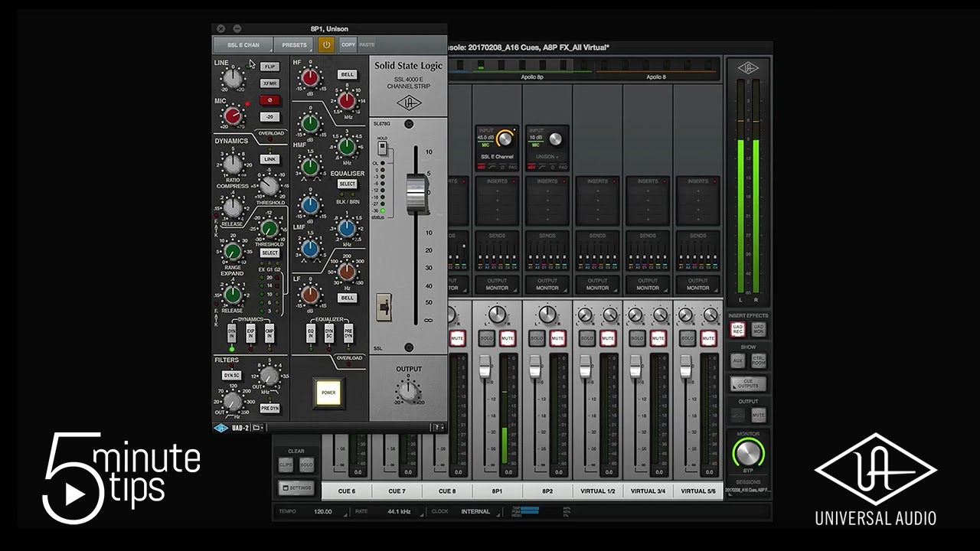Click the HF frequency kHz knob
The height and width of the screenshot is (551, 980).
pyautogui.click(x=347, y=99)
